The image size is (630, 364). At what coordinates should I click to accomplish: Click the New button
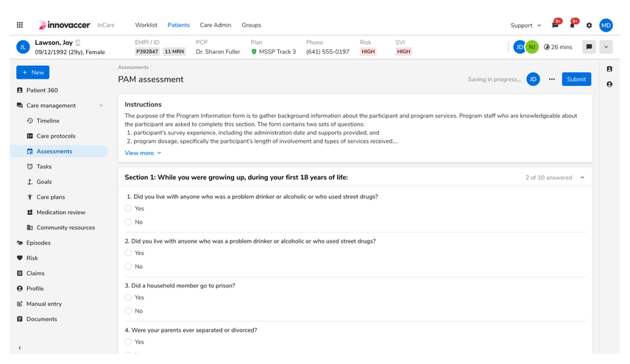click(x=33, y=72)
